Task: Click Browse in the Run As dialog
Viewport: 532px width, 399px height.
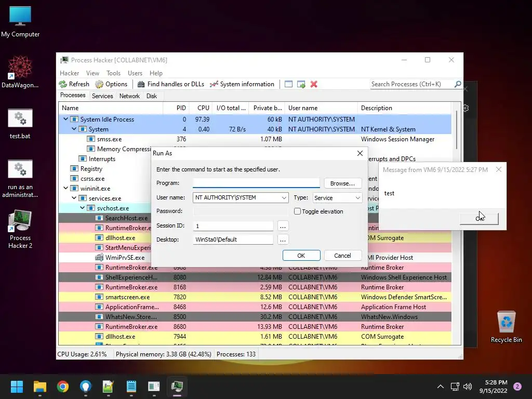Action: point(343,183)
